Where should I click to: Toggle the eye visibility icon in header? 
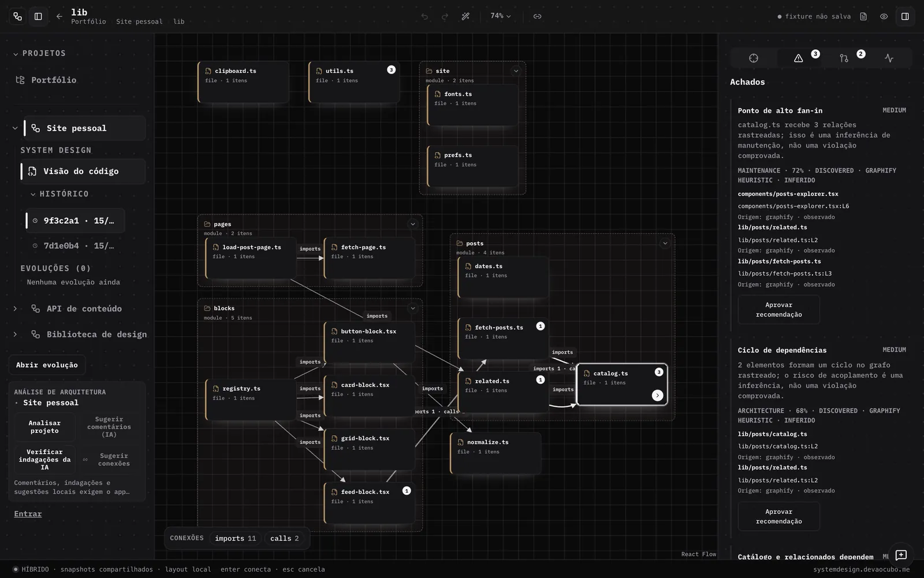point(884,17)
